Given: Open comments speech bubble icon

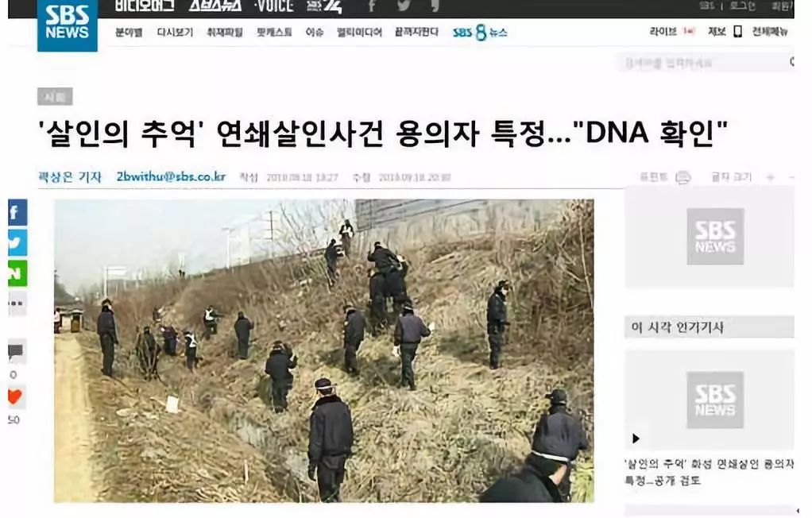Looking at the screenshot, I should click(x=16, y=352).
